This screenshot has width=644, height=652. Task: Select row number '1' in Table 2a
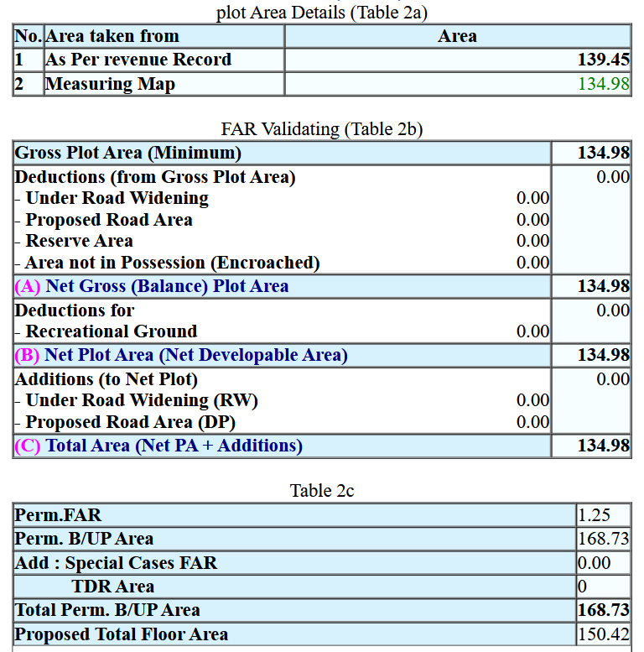[x=18, y=60]
